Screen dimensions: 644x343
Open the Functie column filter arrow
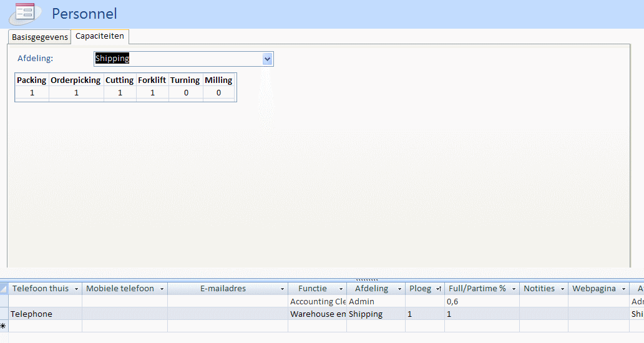coord(341,289)
